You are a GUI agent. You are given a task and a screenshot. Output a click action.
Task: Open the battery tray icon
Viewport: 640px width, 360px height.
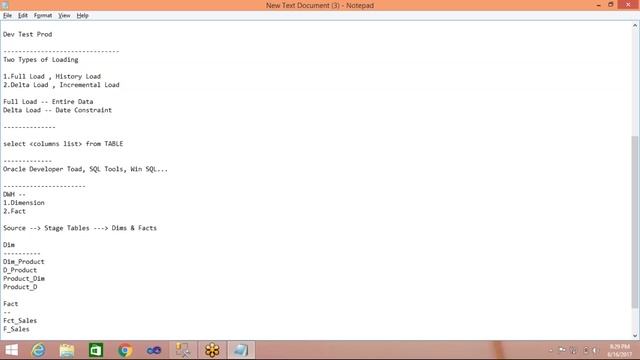point(586,350)
